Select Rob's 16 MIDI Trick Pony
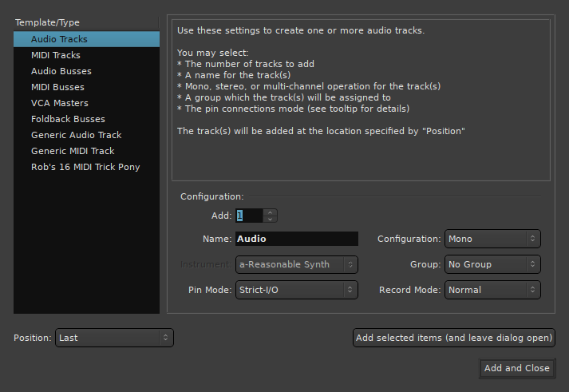The width and height of the screenshot is (569, 392). click(84, 167)
